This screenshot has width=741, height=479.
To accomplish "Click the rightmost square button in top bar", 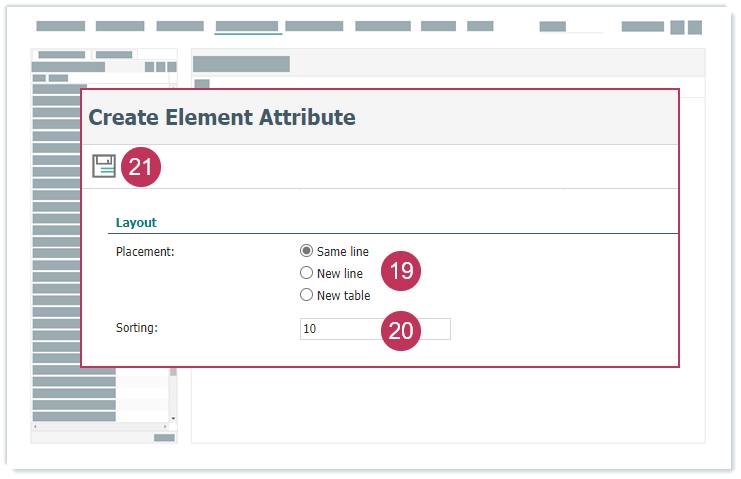I will pos(694,27).
